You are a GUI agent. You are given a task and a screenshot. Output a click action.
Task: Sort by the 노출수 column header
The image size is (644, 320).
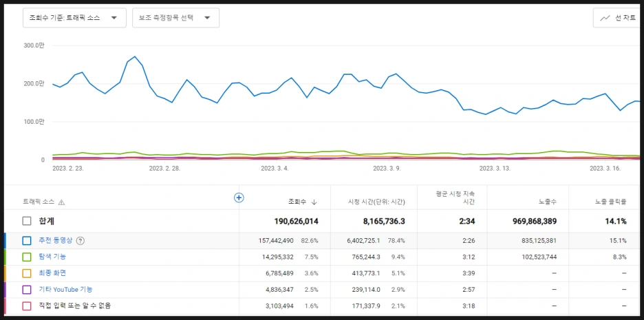tap(548, 202)
